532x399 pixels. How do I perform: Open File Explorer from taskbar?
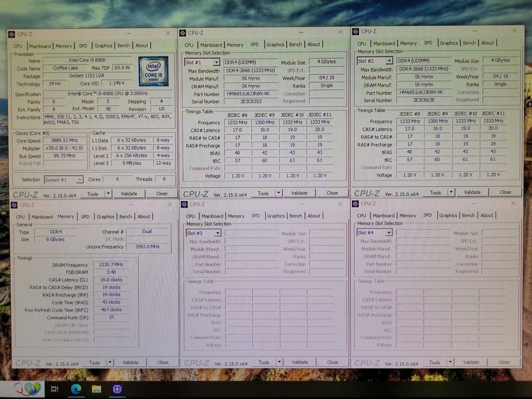tap(96, 389)
